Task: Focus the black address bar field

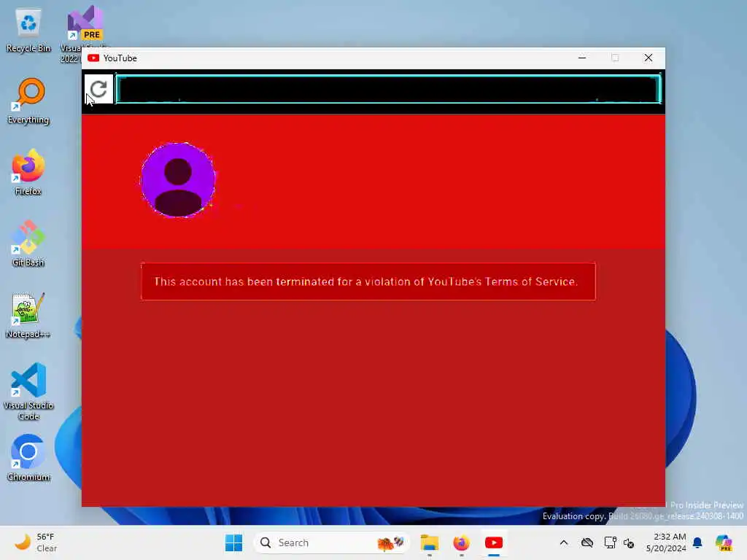Action: point(388,89)
